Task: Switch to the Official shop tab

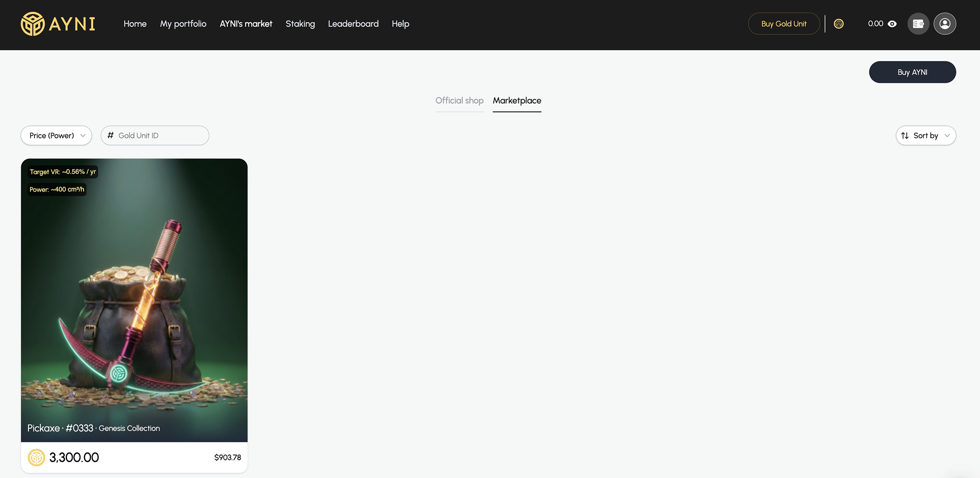Action: (459, 100)
